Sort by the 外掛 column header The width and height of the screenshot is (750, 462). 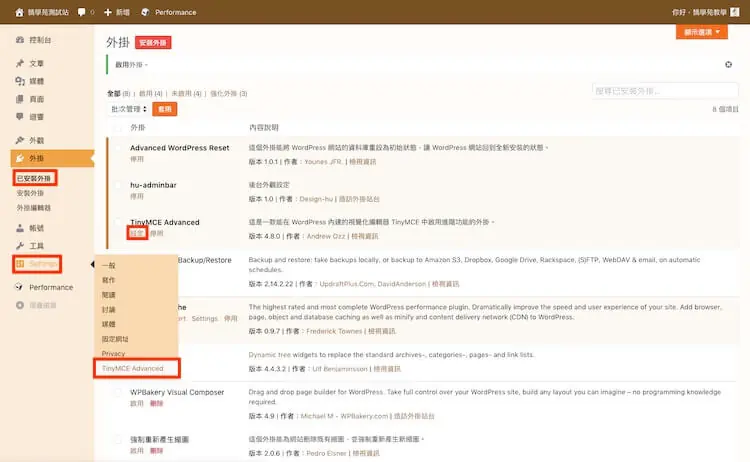[138, 128]
